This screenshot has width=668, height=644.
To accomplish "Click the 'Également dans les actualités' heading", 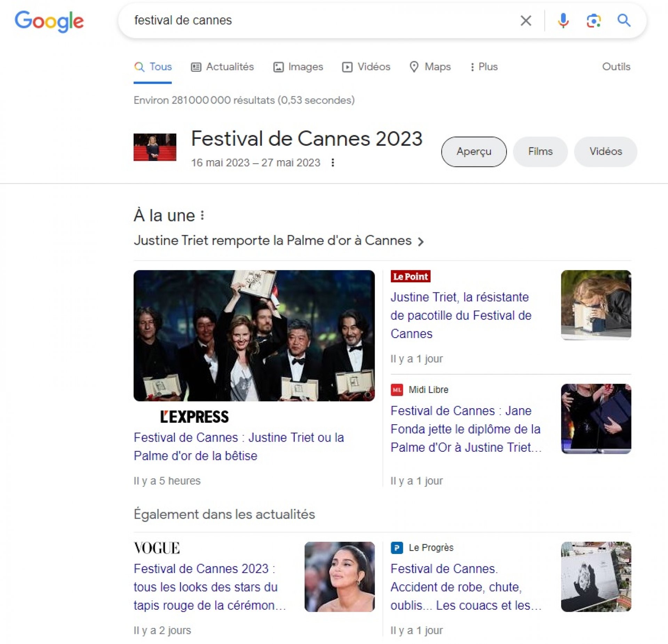I will point(224,514).
